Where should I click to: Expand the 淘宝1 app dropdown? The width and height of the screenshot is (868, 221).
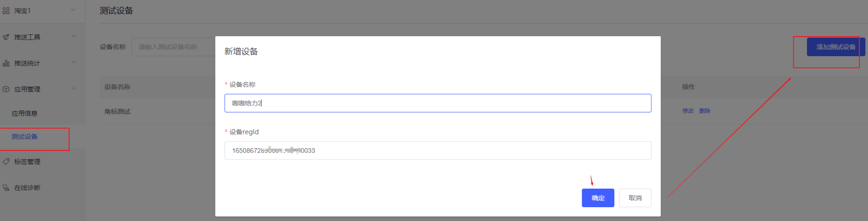[x=73, y=10]
